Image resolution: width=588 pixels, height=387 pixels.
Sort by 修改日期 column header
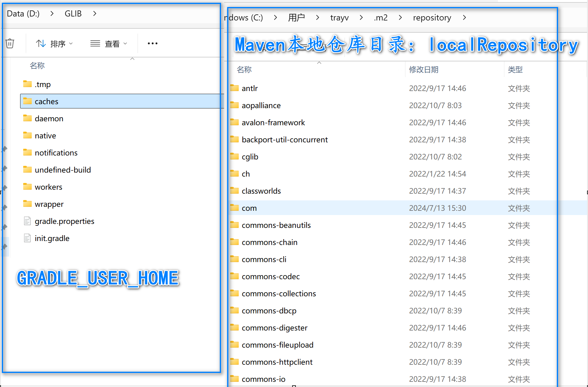click(423, 70)
